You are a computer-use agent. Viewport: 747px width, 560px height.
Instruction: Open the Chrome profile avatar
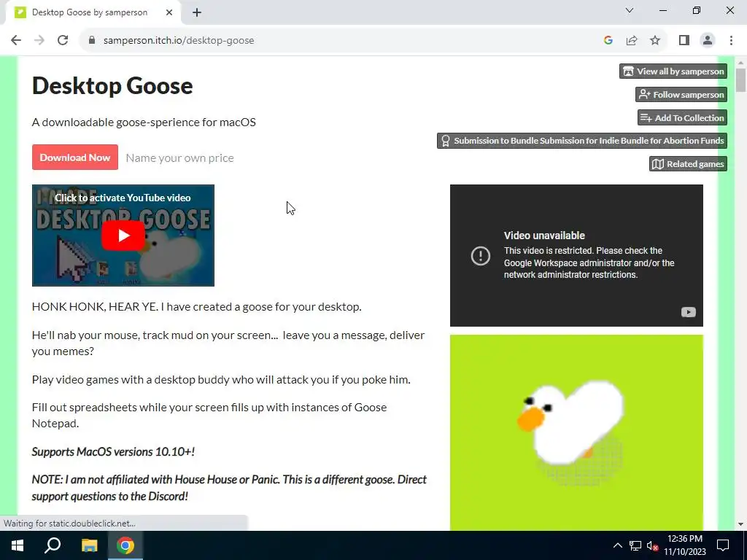(708, 41)
